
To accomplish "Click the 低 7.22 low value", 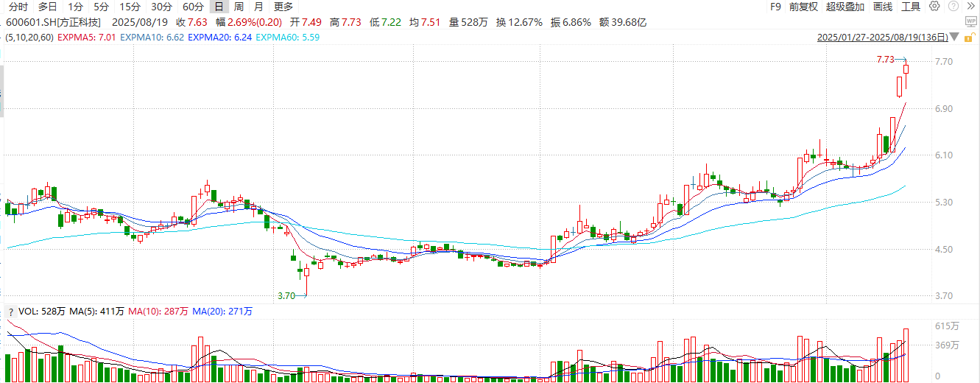I will tap(384, 22).
